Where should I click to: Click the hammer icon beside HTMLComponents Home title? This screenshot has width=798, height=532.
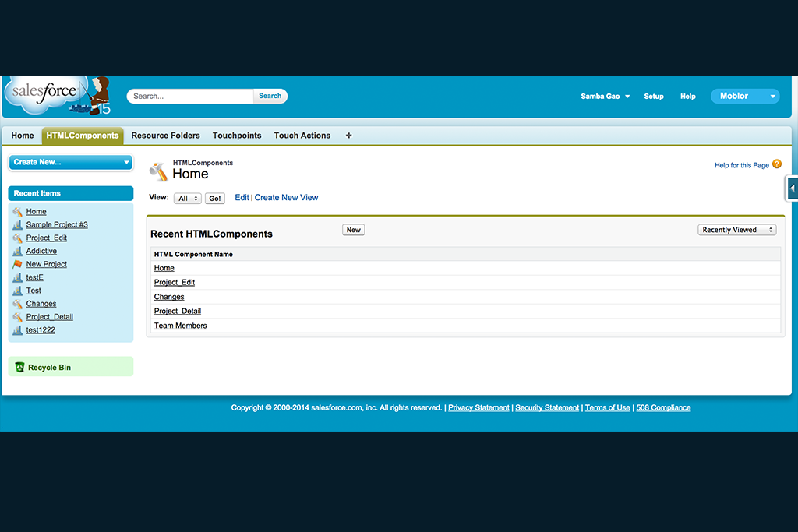click(x=158, y=172)
